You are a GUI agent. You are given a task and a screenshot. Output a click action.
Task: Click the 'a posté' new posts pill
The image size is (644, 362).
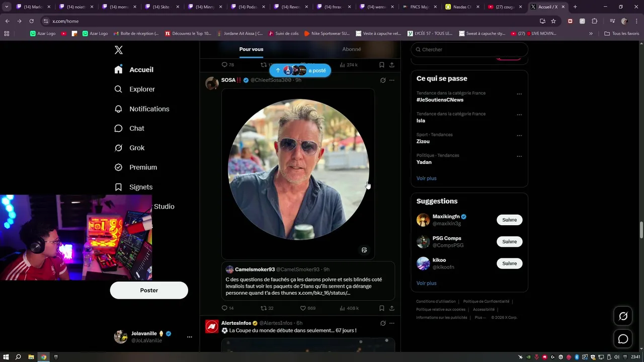click(300, 70)
